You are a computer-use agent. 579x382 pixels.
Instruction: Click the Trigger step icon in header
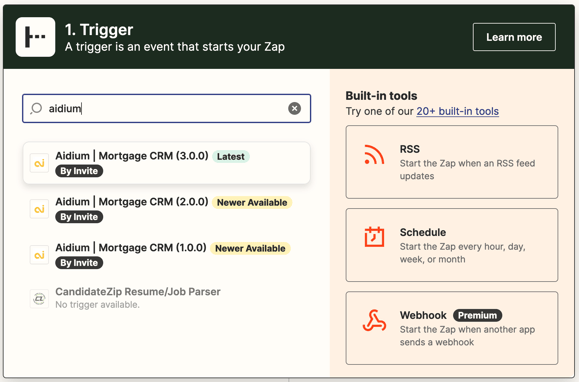(x=35, y=37)
